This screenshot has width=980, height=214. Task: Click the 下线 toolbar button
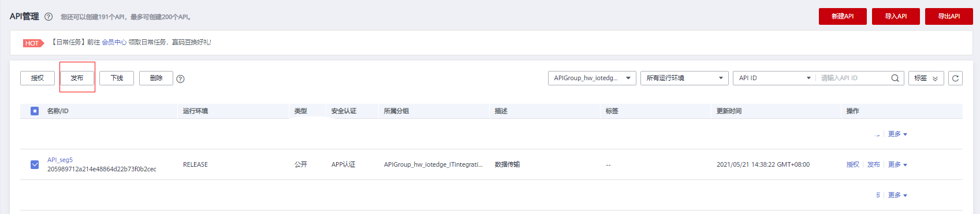click(x=117, y=78)
